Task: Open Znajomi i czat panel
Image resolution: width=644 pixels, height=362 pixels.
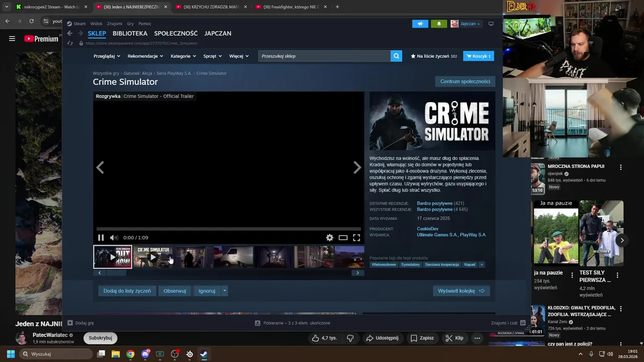Action: click(x=508, y=323)
